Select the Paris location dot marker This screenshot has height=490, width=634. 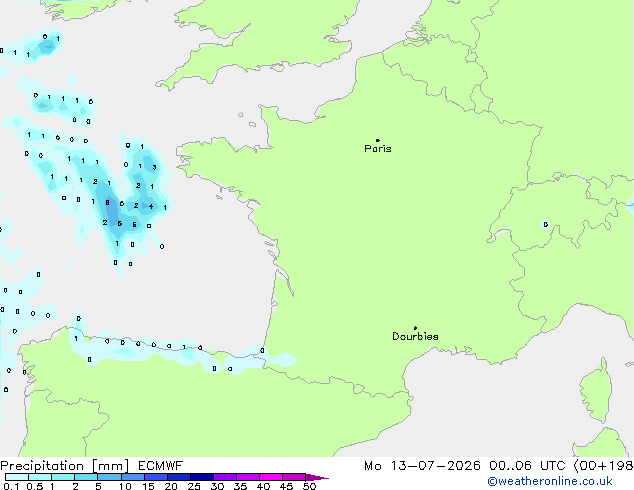378,140
